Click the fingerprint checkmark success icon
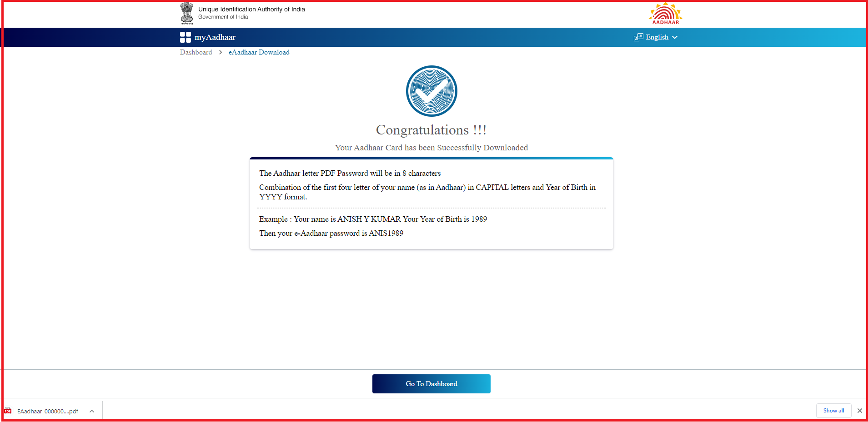Viewport: 868px width, 422px height. [431, 91]
